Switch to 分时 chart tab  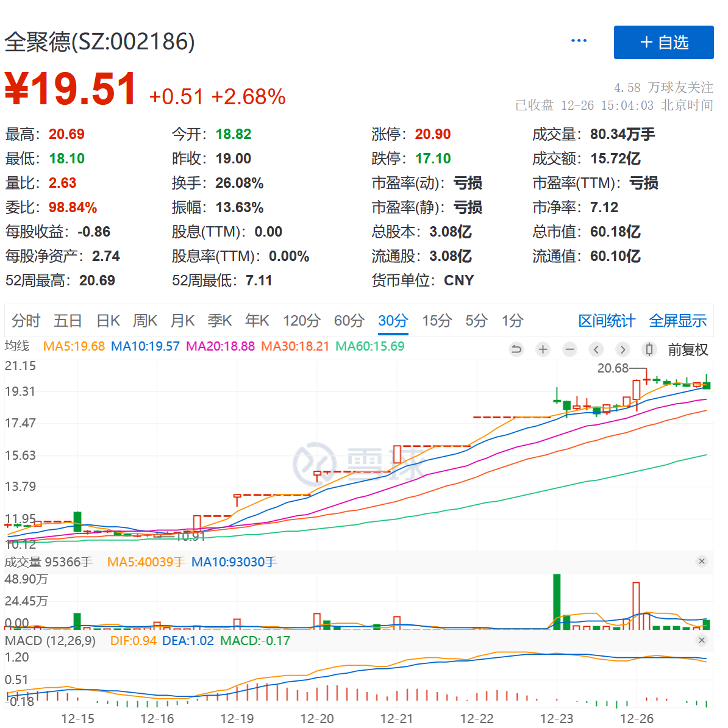[x=26, y=320]
